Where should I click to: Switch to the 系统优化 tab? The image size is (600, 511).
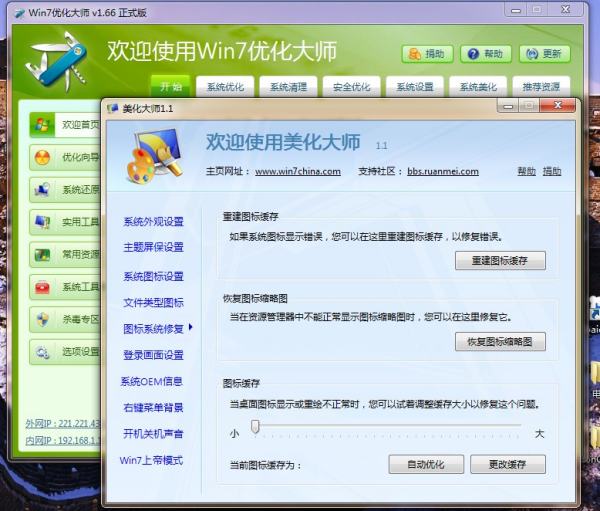point(225,87)
